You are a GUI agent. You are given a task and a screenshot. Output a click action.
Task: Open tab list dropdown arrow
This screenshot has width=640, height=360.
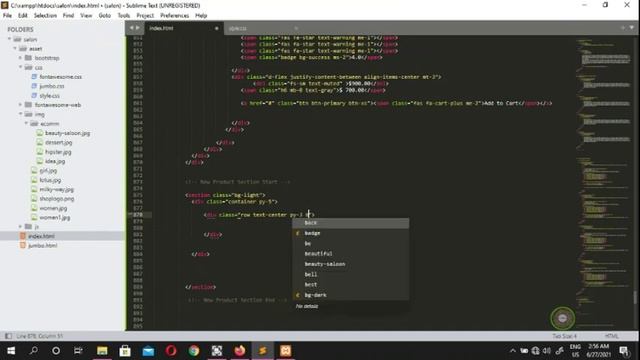pos(631,28)
